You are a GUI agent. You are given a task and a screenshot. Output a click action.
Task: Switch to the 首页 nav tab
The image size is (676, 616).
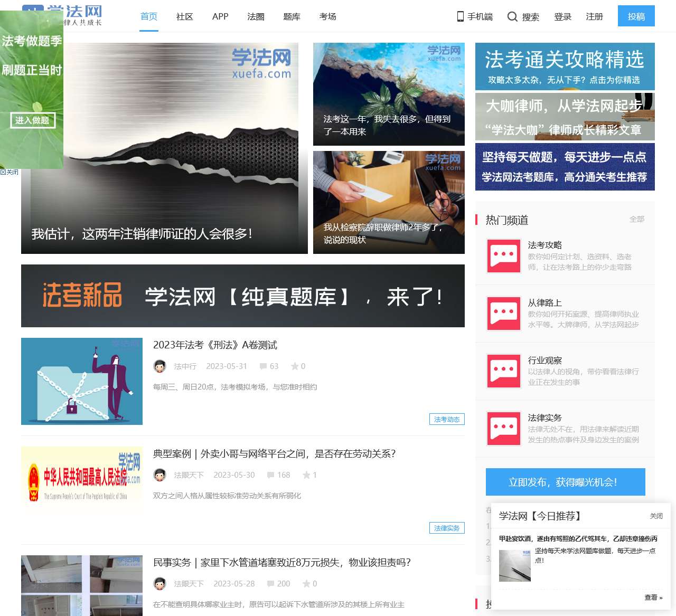148,16
